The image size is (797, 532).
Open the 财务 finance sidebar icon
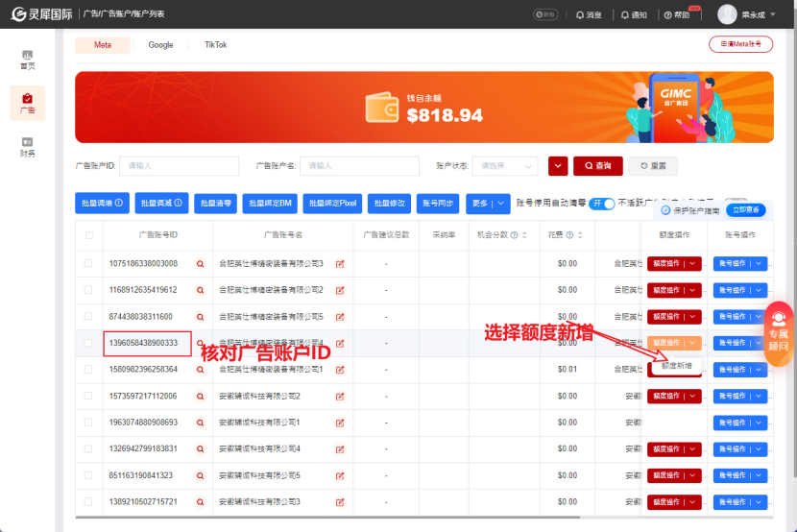point(28,147)
